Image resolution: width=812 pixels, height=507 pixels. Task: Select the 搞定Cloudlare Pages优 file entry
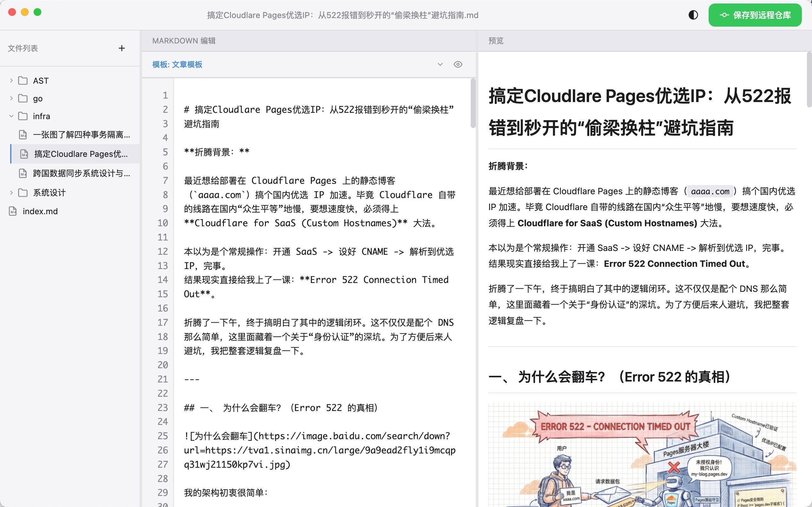(x=81, y=154)
